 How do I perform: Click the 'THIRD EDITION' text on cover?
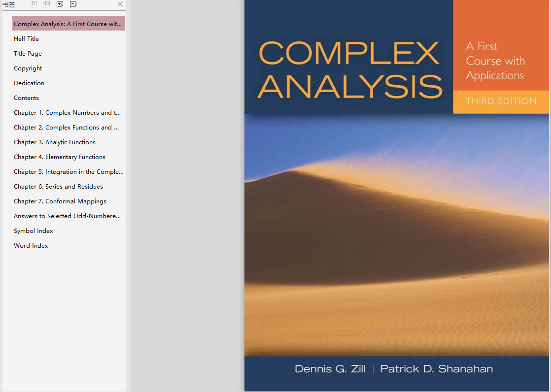click(501, 101)
